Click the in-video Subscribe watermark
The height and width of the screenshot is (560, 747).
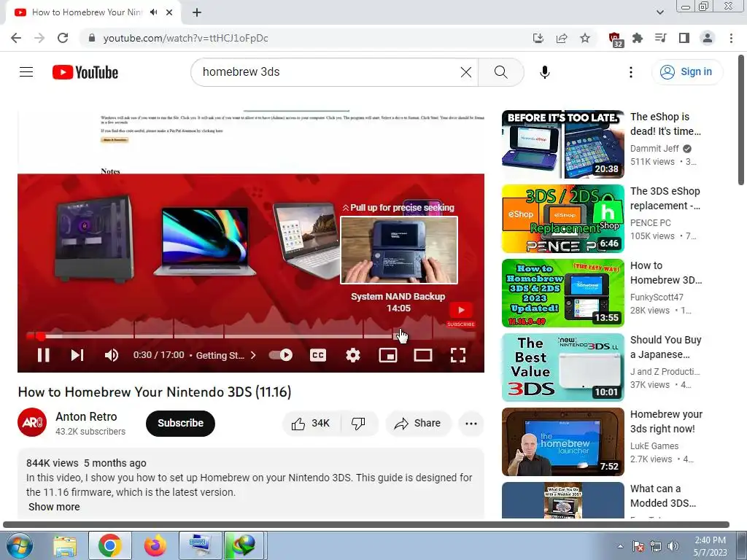461,315
